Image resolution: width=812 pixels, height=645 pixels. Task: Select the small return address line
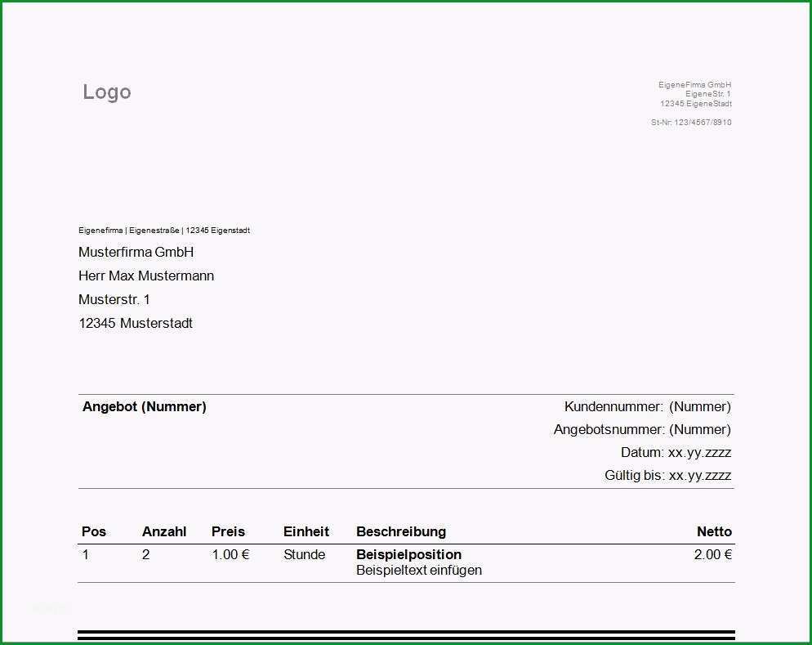coord(164,230)
